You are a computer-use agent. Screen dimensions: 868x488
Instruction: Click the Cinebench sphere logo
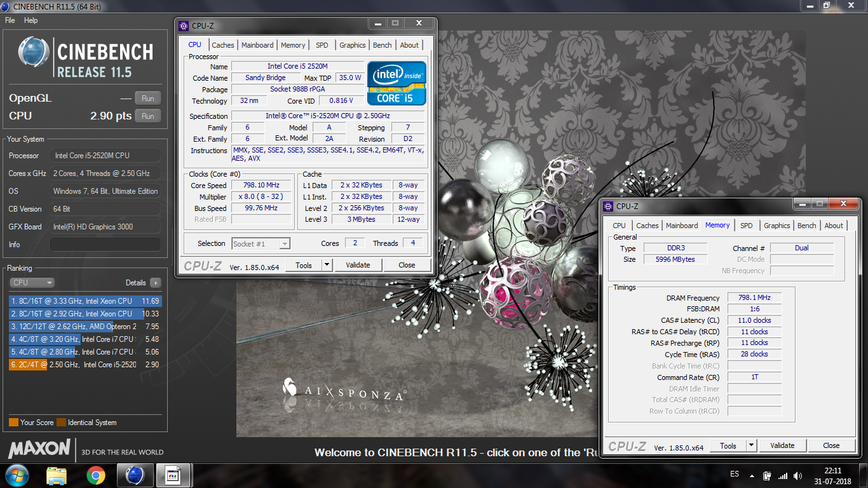34,53
